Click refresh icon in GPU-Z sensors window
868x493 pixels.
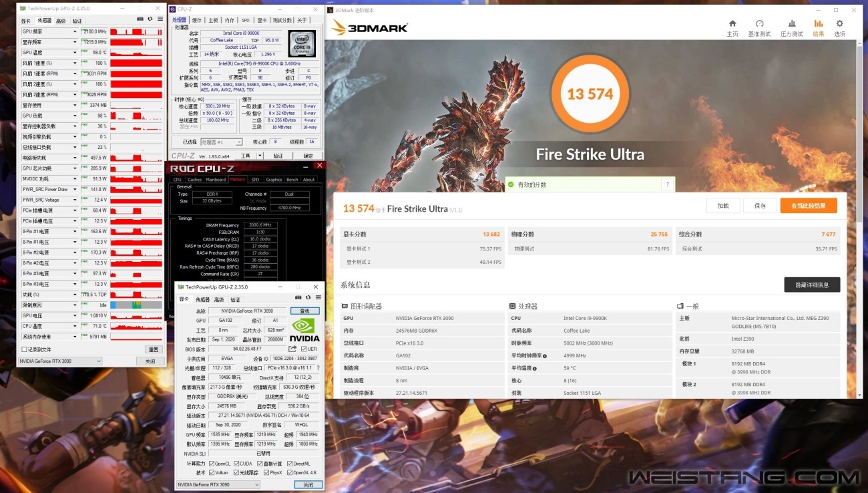(x=150, y=19)
